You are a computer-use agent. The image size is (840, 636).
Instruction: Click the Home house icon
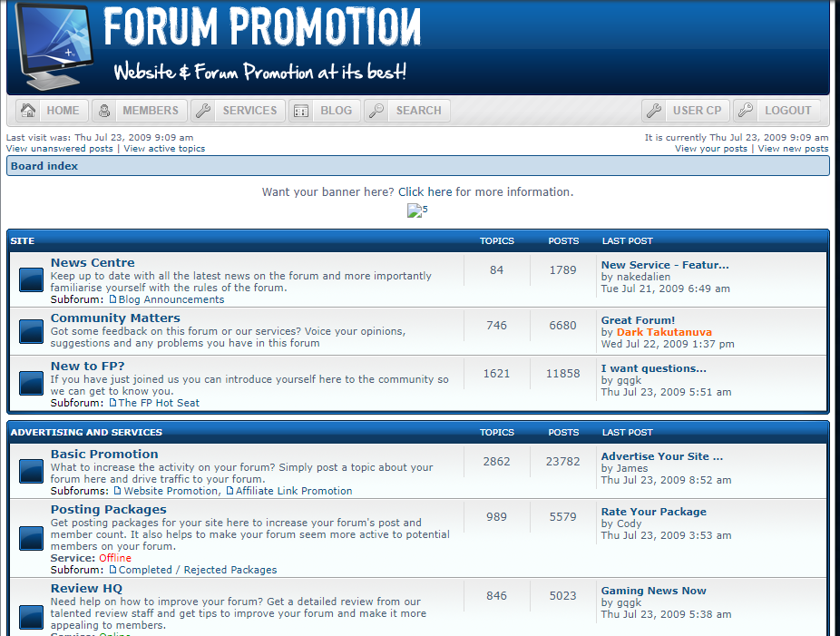(x=28, y=111)
